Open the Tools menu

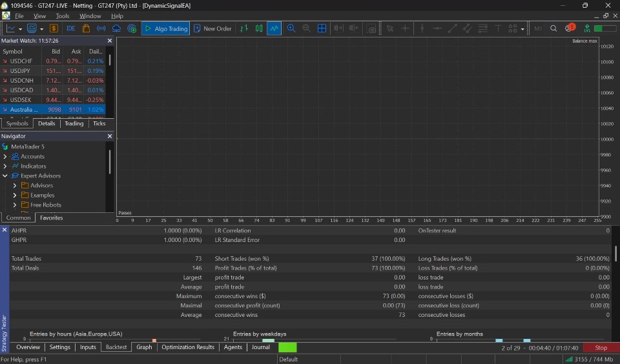coord(63,15)
